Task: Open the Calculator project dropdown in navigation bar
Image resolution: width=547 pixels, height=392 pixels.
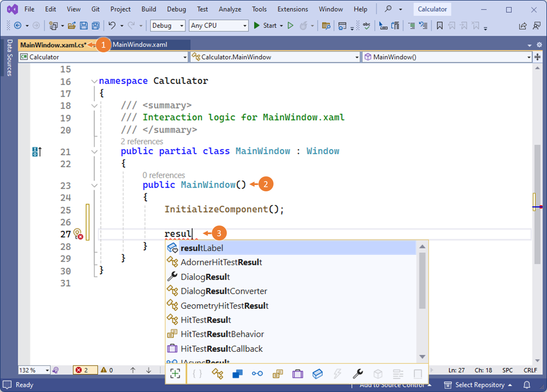Action: click(103, 57)
